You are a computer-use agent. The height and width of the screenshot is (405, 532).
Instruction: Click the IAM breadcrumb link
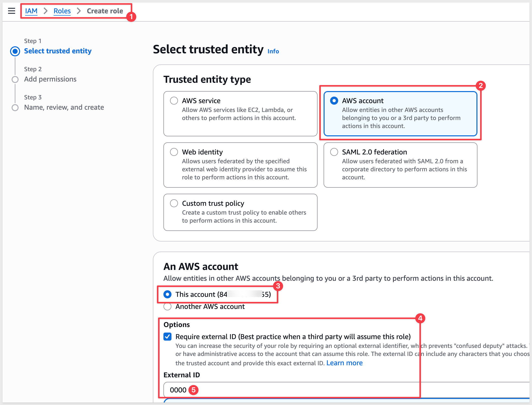click(31, 11)
